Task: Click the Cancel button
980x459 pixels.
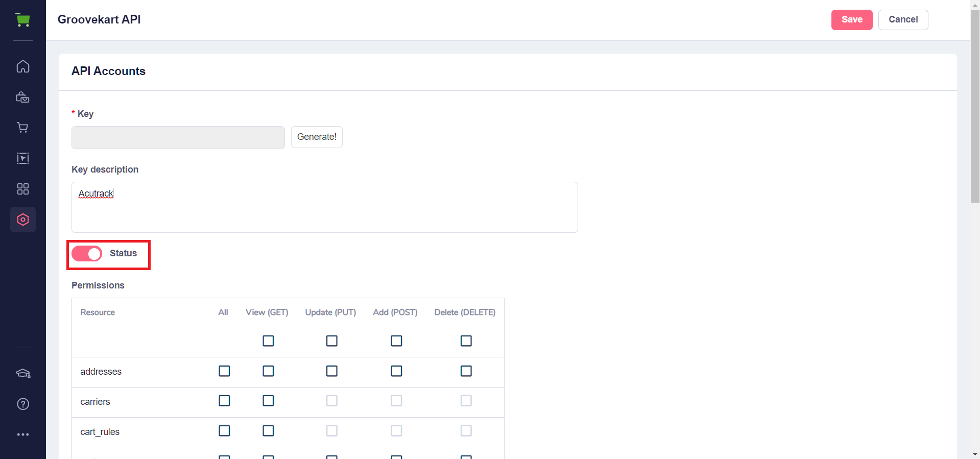Action: 903,20
